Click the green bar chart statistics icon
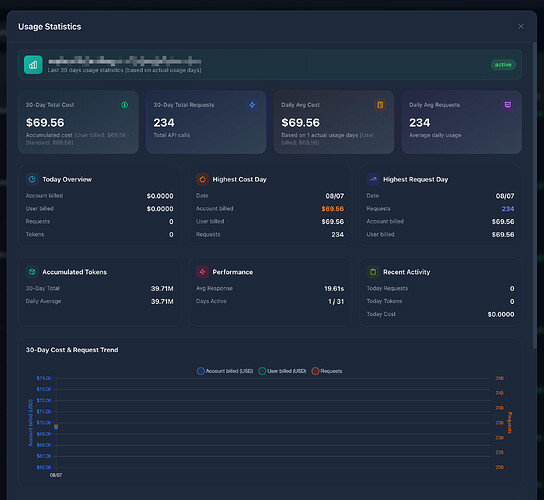 click(x=33, y=65)
